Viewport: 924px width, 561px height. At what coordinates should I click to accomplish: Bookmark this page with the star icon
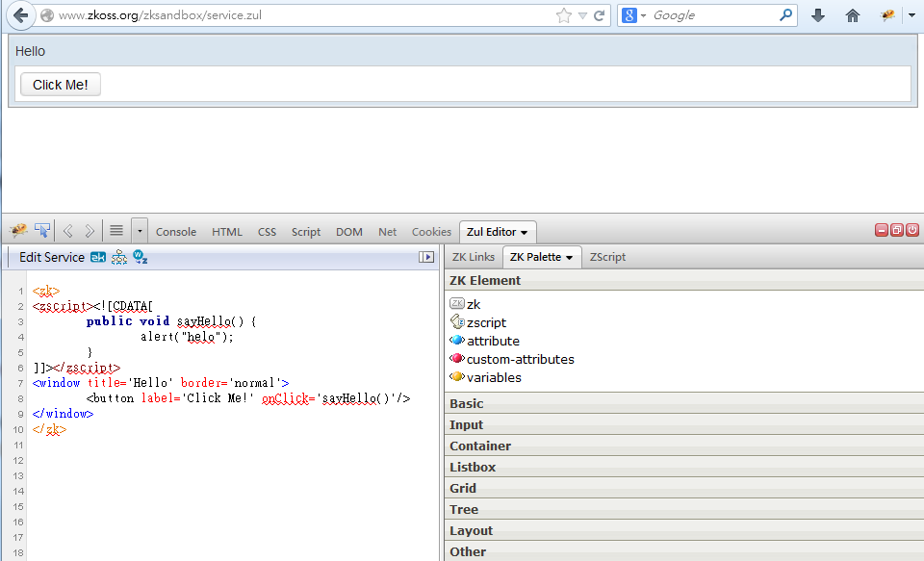pyautogui.click(x=564, y=16)
